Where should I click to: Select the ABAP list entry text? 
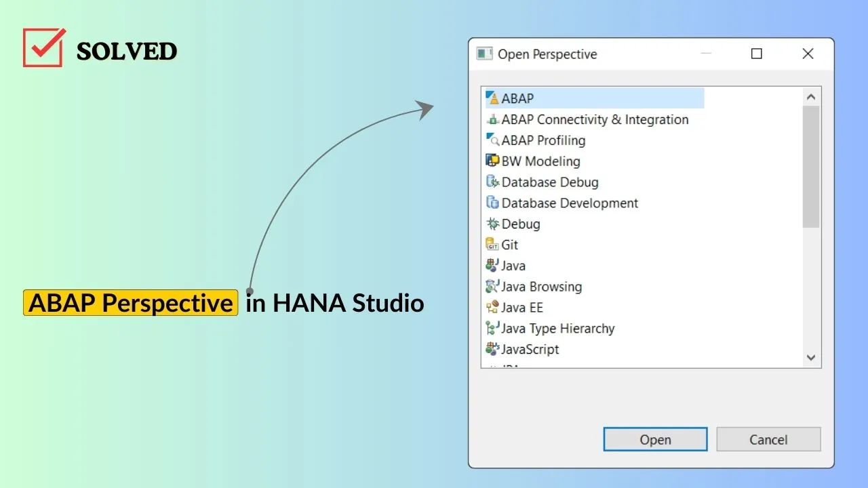[517, 98]
